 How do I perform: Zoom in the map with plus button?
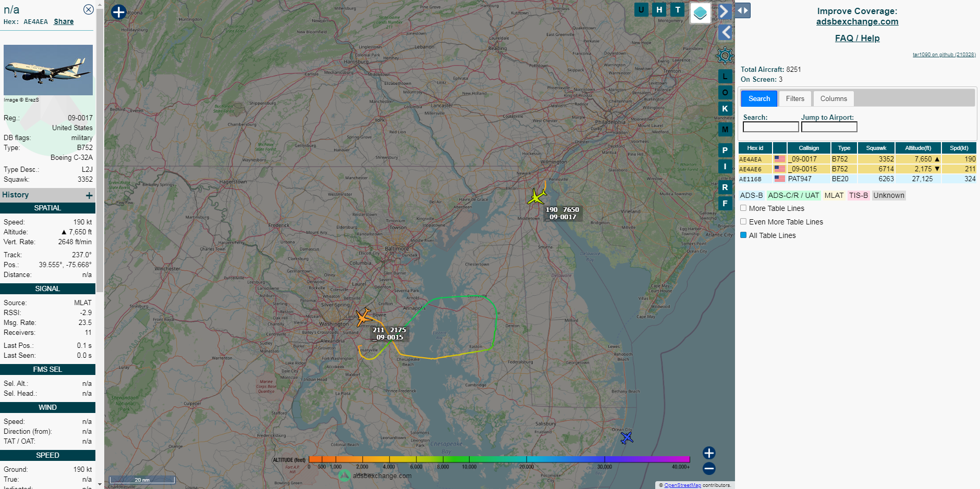coord(709,453)
